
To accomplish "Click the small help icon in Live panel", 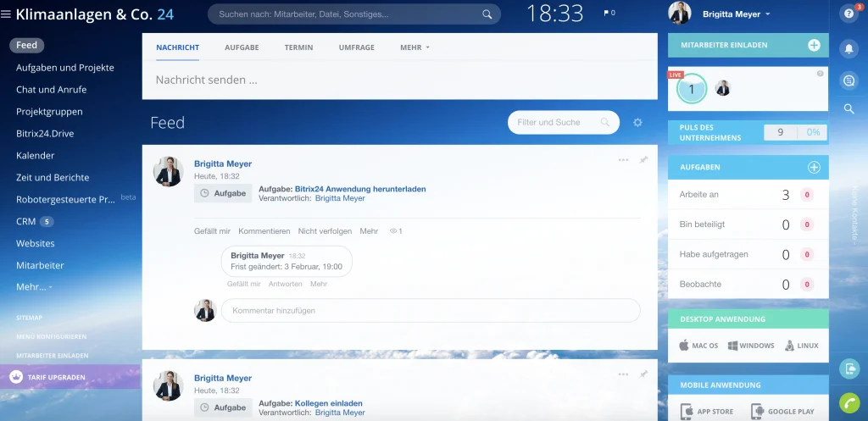I will (820, 74).
